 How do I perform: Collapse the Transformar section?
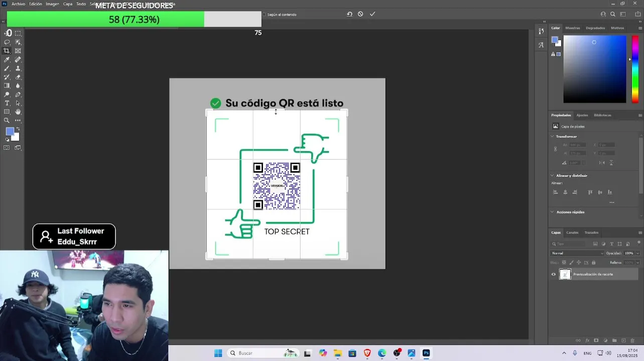click(x=553, y=136)
